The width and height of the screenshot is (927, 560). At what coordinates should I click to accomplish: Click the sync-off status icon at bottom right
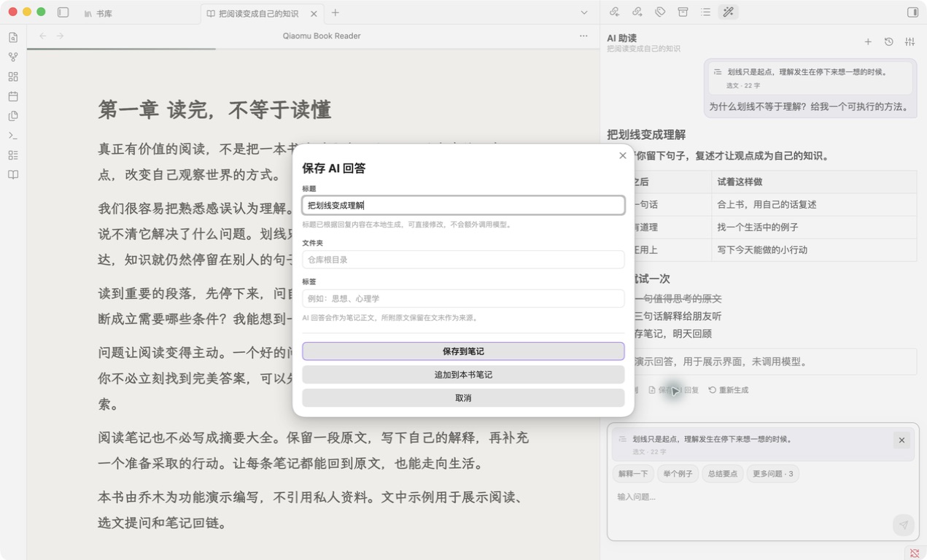[915, 553]
